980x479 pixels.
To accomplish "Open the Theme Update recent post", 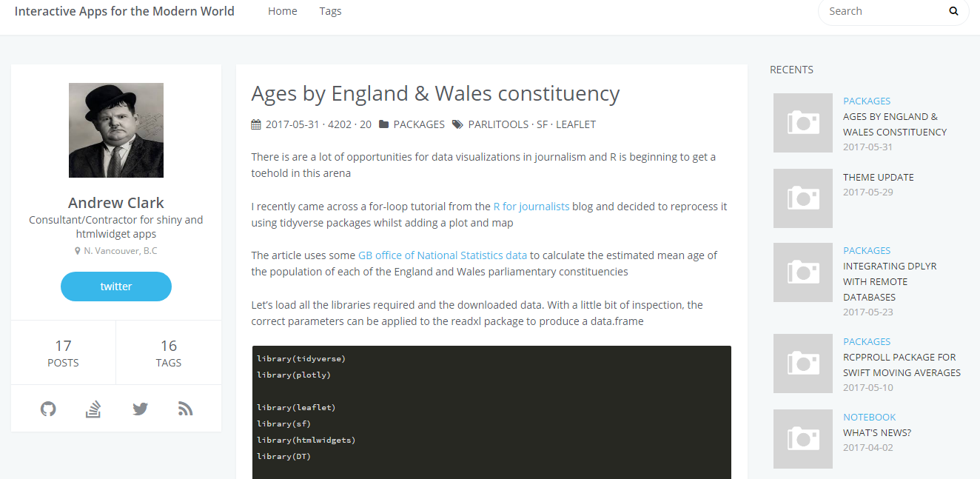I will [878, 177].
